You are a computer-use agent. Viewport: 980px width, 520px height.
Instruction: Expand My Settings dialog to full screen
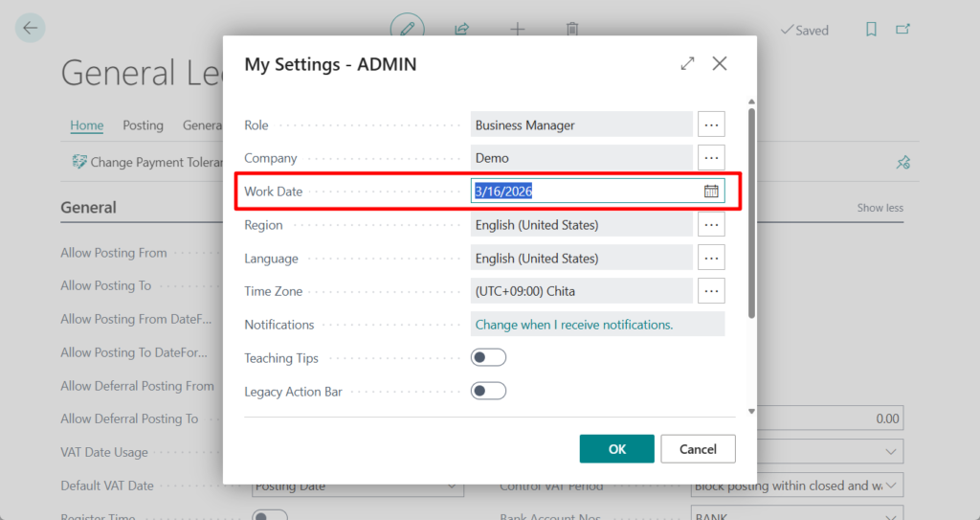(x=687, y=64)
